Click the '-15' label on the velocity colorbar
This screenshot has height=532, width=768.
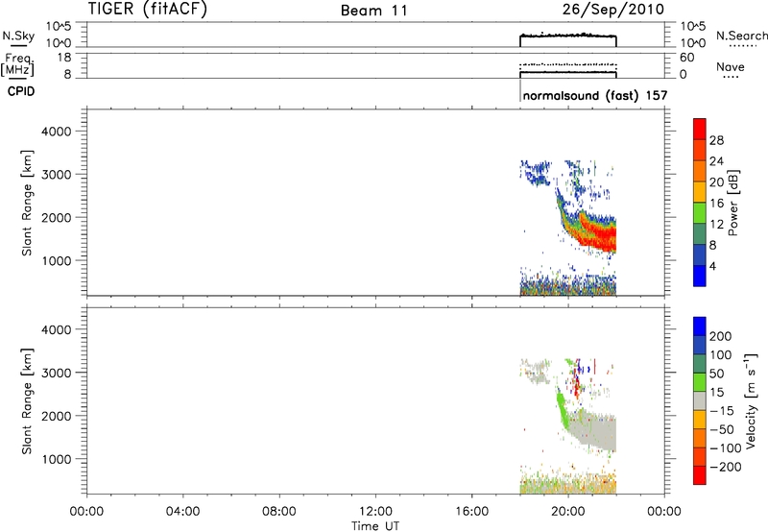tap(722, 410)
